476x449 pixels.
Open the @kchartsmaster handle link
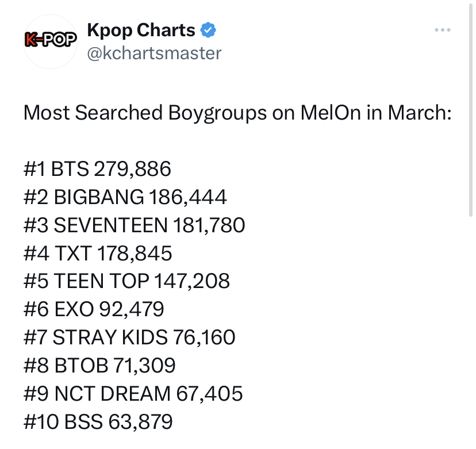click(154, 53)
